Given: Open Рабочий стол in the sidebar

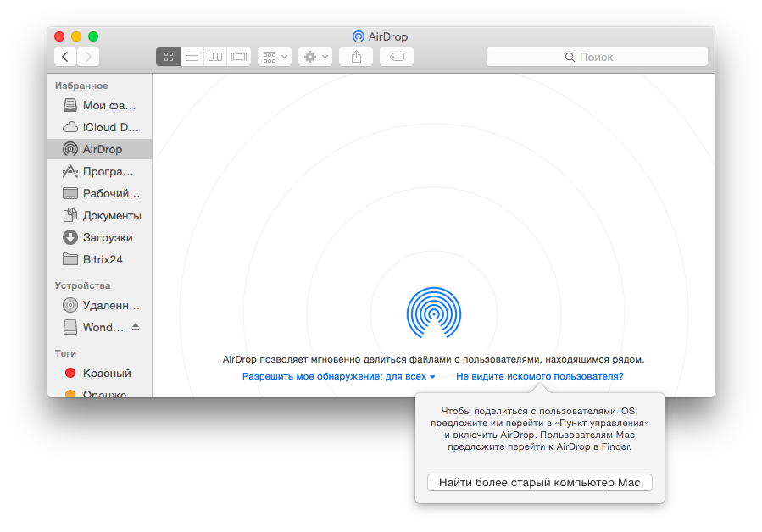Looking at the screenshot, I should click(100, 193).
